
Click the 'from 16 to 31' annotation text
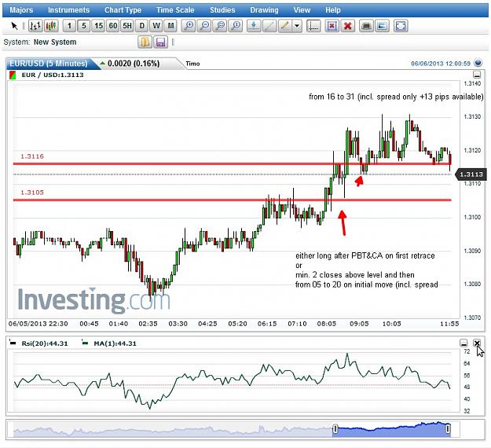pos(396,97)
